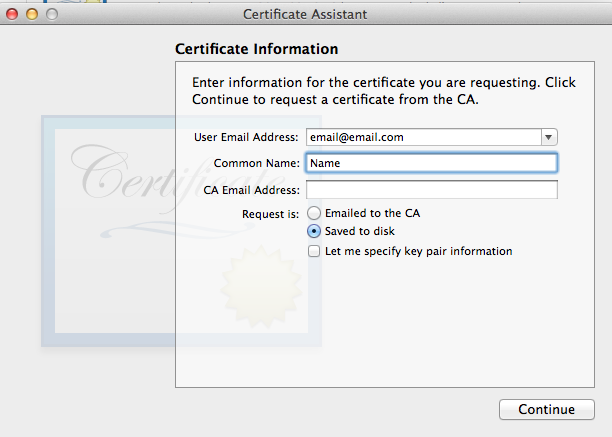This screenshot has width=612, height=437.
Task: Click the CA Email Address label
Action: (251, 190)
